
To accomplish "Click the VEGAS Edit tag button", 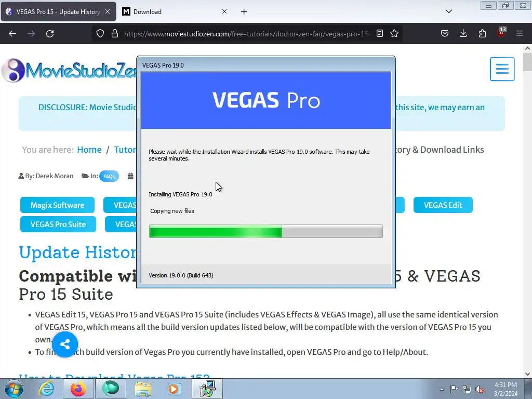I will pos(443,205).
